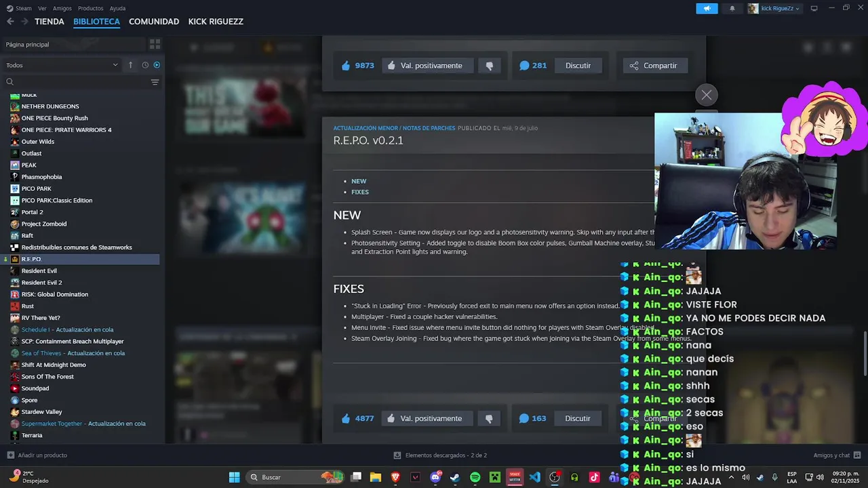Close the news overlay with X
The height and width of the screenshot is (488, 868).
pyautogui.click(x=707, y=95)
